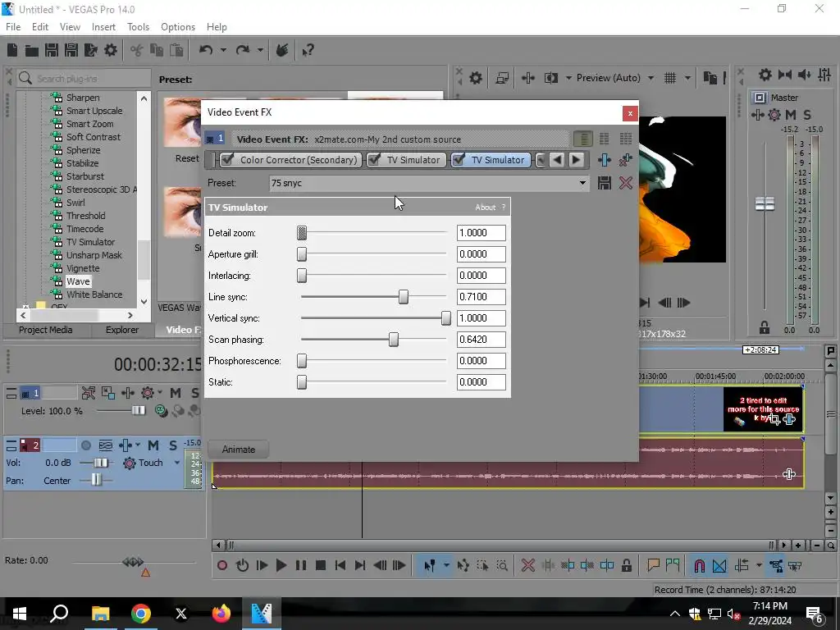Viewport: 840px width, 630px height.
Task: Delete the preset with the red X
Action: pyautogui.click(x=625, y=183)
